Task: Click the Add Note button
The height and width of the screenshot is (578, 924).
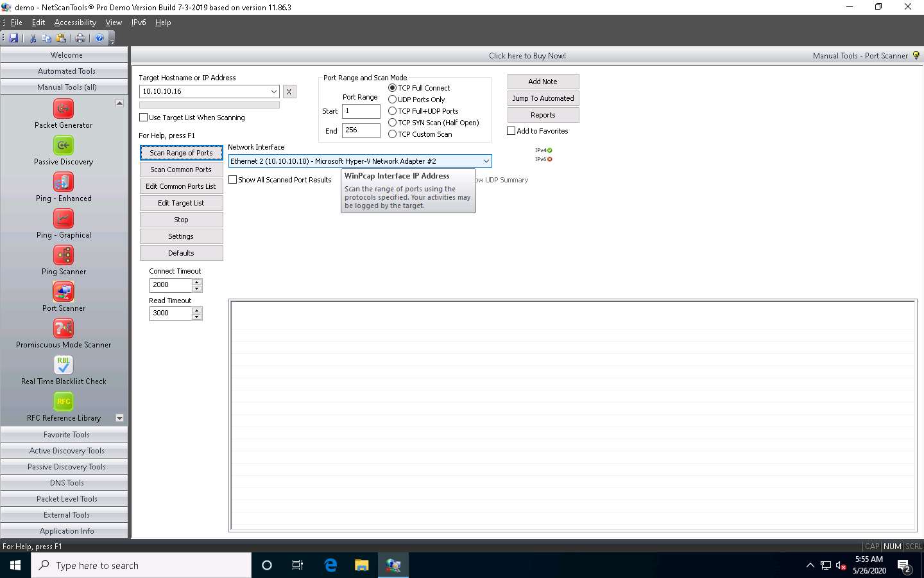Action: tap(543, 82)
